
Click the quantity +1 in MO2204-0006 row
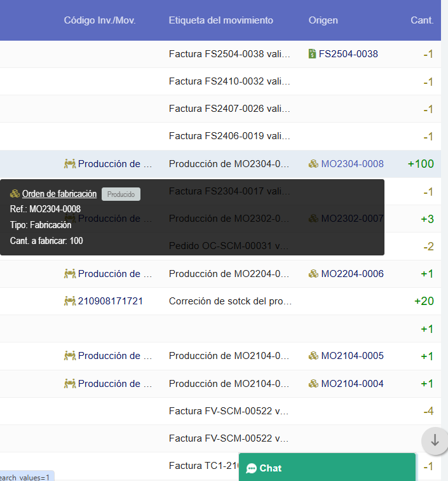pyautogui.click(x=427, y=274)
